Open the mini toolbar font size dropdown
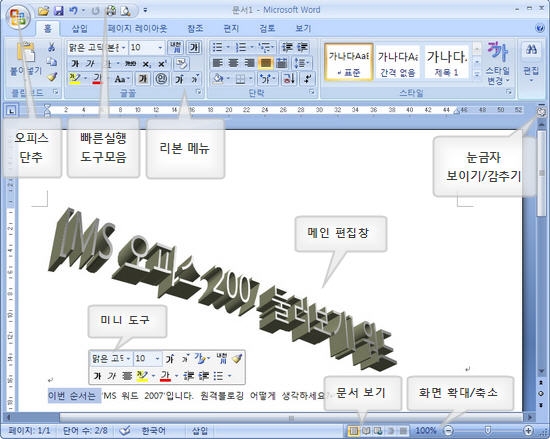 click(x=157, y=358)
